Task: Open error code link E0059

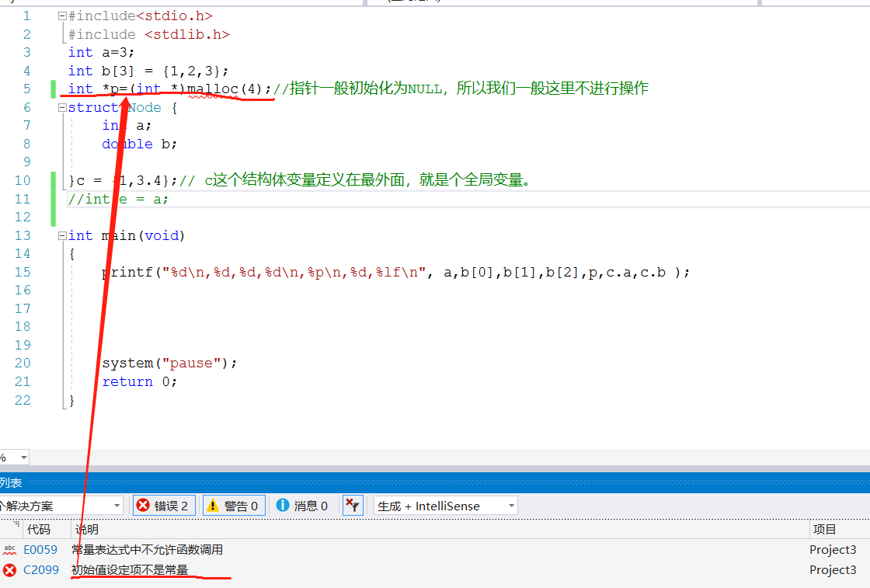Action: coord(40,550)
